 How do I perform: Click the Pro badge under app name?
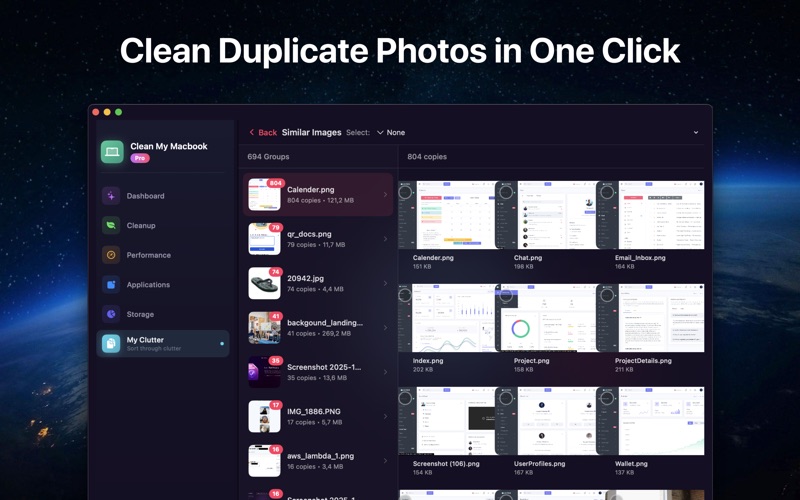[x=140, y=158]
